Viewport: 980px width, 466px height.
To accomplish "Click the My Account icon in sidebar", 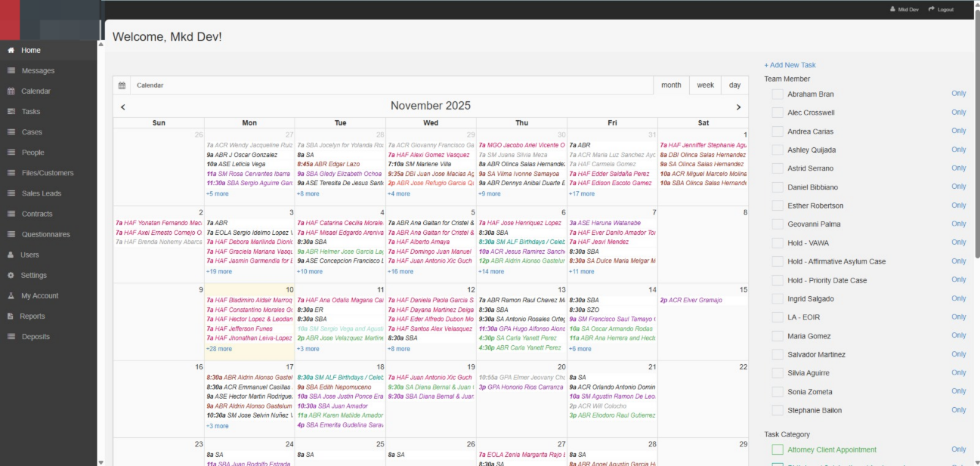I will coord(11,296).
